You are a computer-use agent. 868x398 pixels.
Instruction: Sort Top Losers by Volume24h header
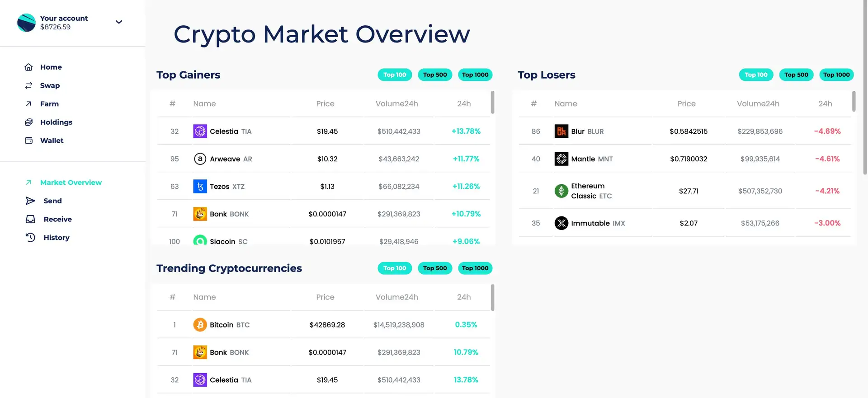tap(758, 104)
